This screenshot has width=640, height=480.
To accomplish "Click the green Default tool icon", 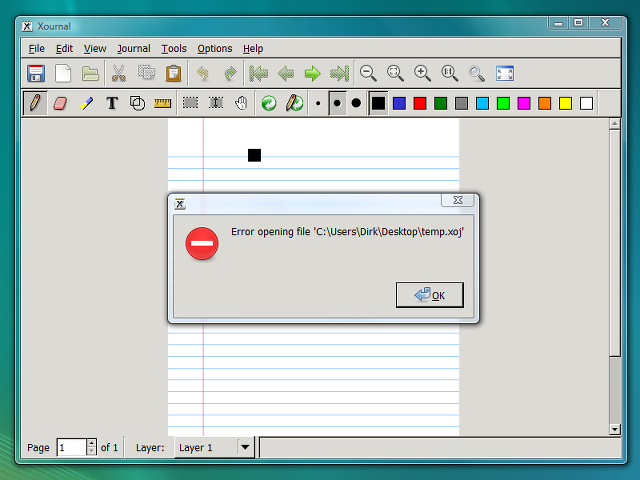I will click(269, 103).
